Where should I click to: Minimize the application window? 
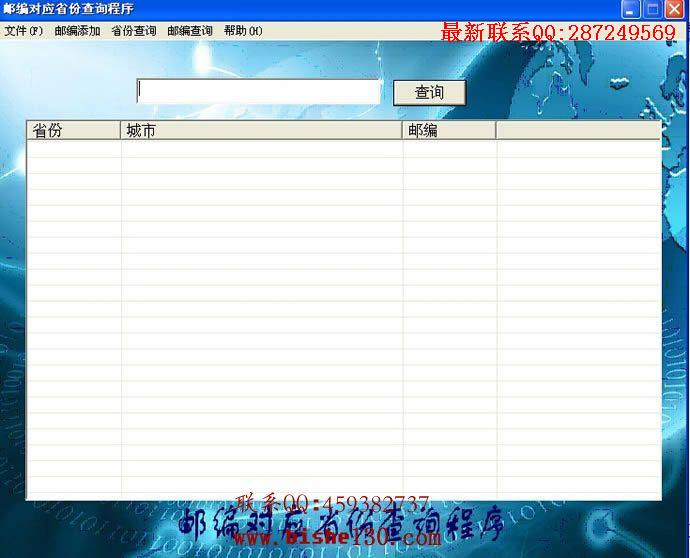(630, 10)
